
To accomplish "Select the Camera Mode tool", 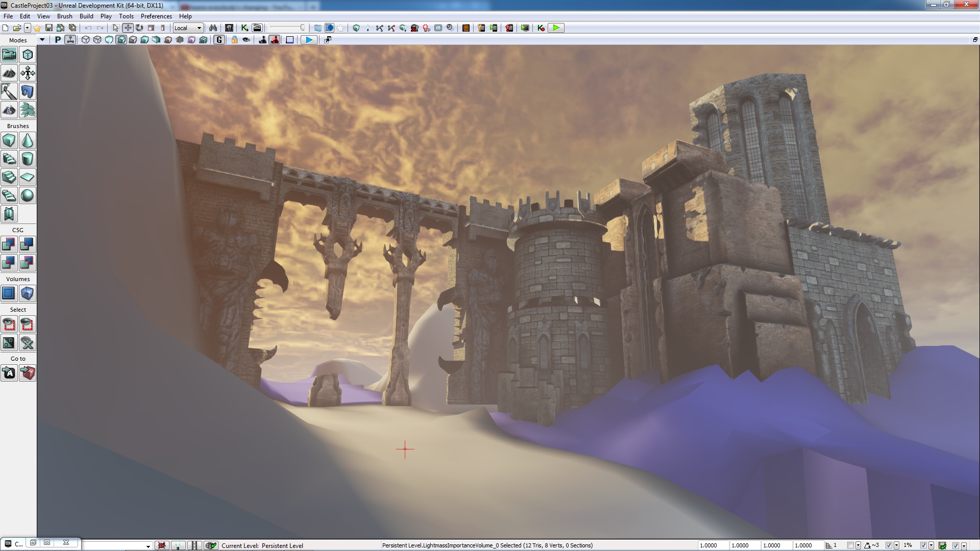I will (x=9, y=55).
